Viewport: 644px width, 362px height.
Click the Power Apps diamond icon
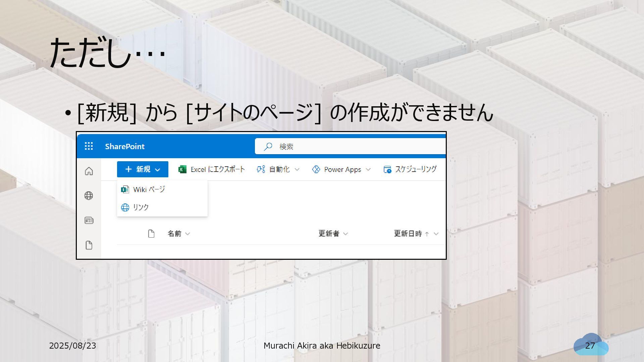pos(316,169)
